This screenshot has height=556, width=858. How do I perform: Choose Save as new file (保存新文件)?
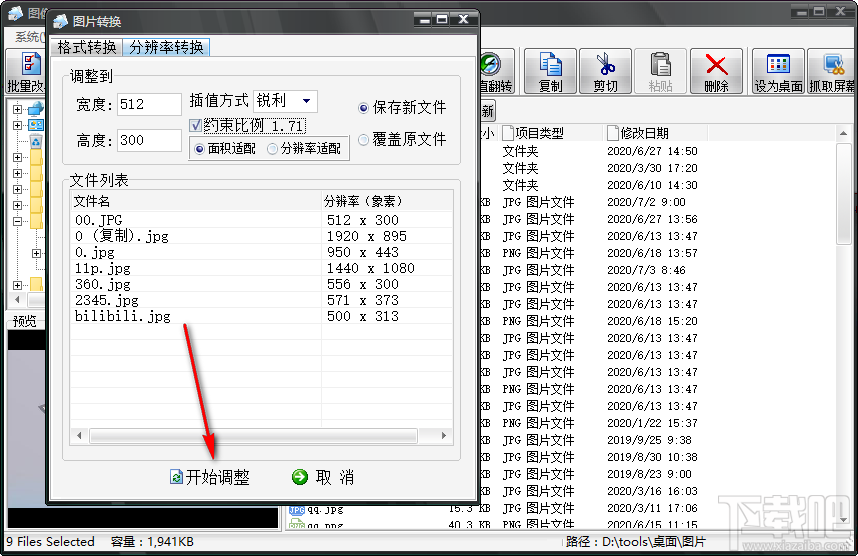click(363, 108)
